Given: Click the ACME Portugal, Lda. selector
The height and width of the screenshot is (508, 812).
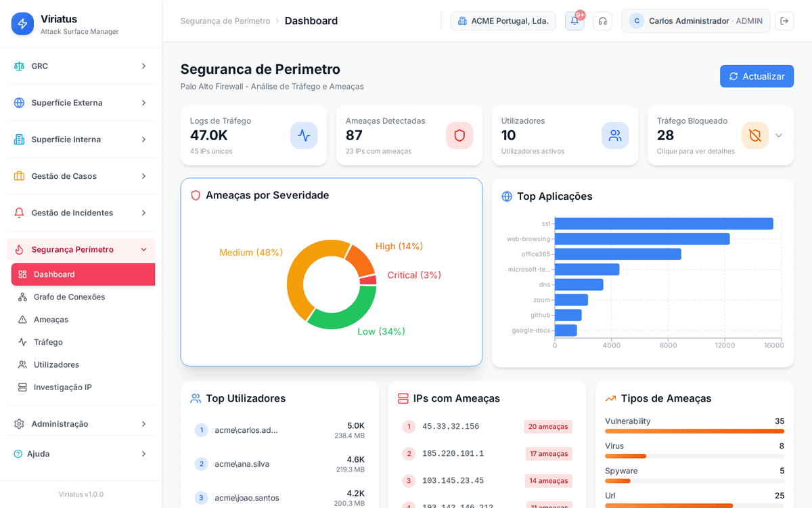Looking at the screenshot, I should 503,21.
